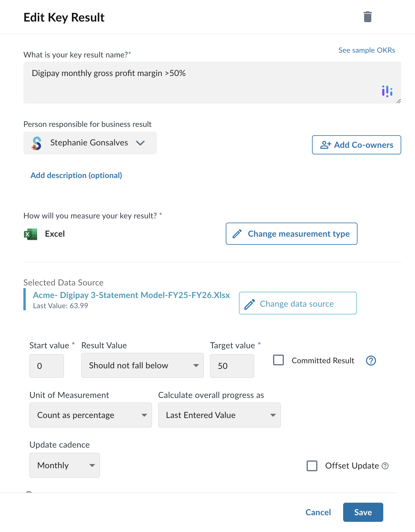The image size is (415, 532).
Task: Click the Excel measurement icon
Action: click(x=31, y=234)
